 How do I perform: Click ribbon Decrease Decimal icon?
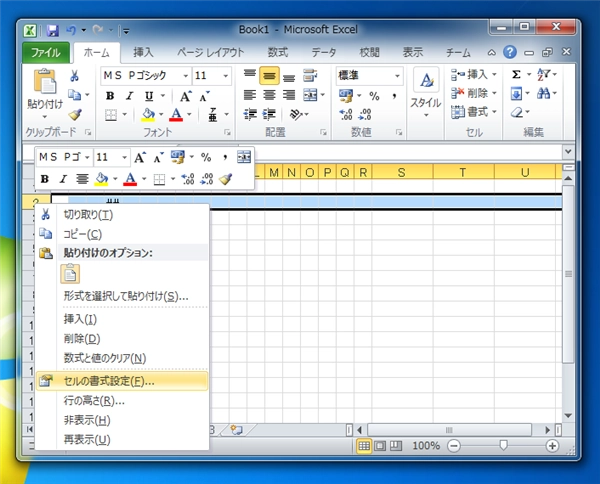(x=365, y=114)
